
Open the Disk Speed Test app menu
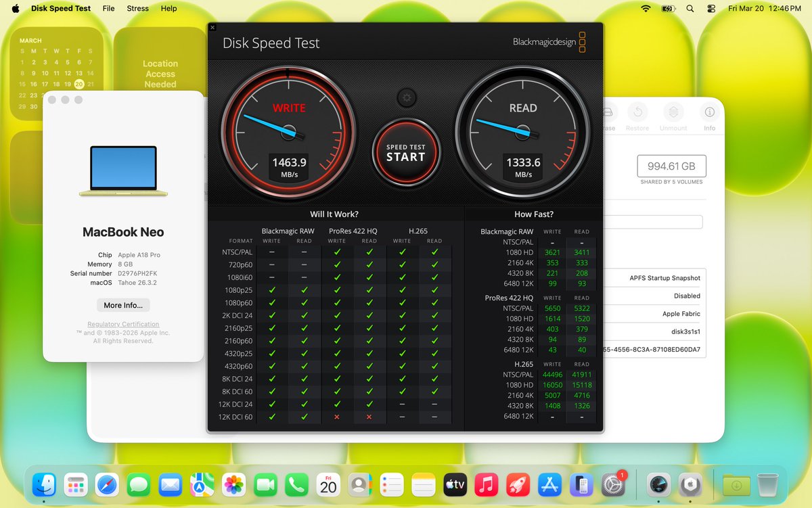coord(61,8)
